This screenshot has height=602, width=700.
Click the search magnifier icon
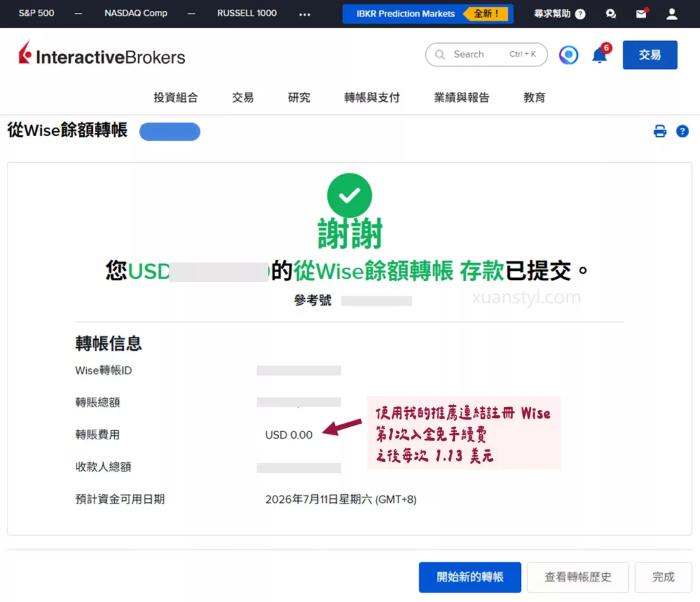(x=440, y=55)
